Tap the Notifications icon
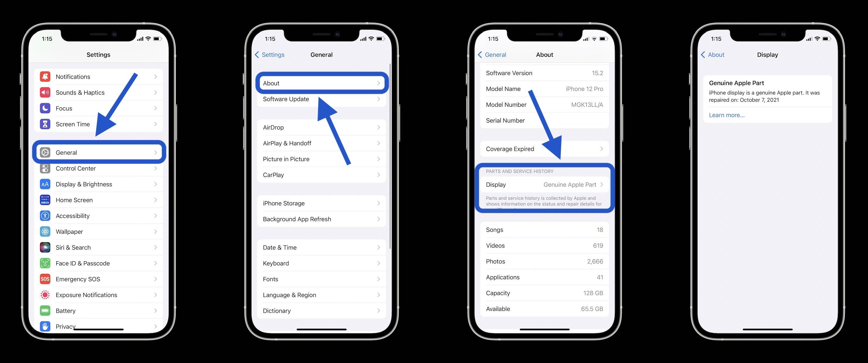868x363 pixels. (45, 76)
